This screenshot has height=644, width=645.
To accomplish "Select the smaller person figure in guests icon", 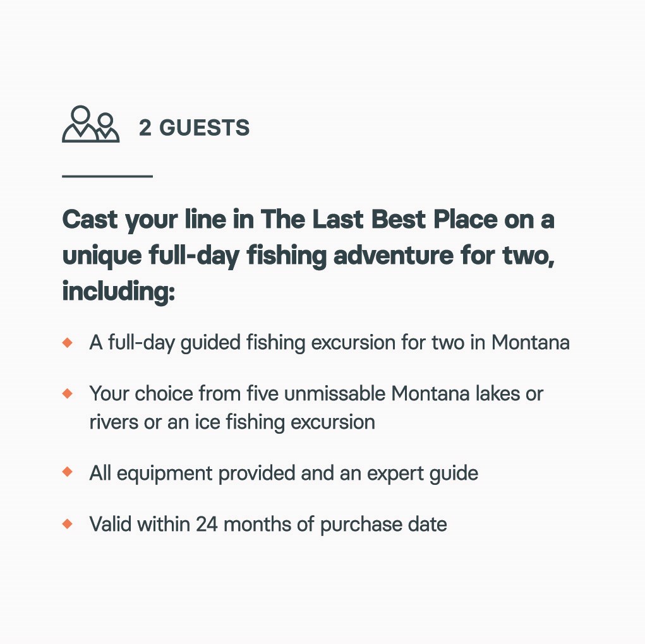I will [108, 128].
